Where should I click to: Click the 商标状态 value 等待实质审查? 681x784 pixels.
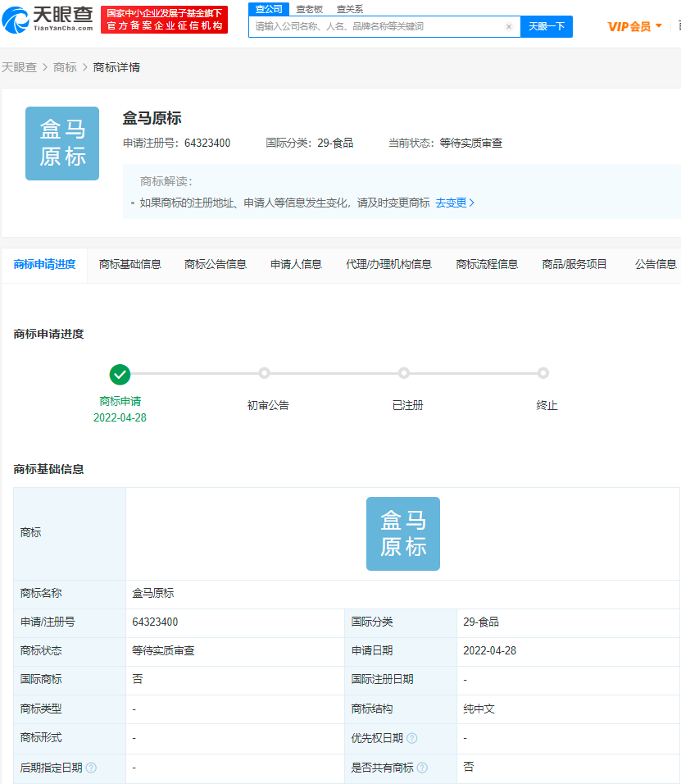pos(163,651)
